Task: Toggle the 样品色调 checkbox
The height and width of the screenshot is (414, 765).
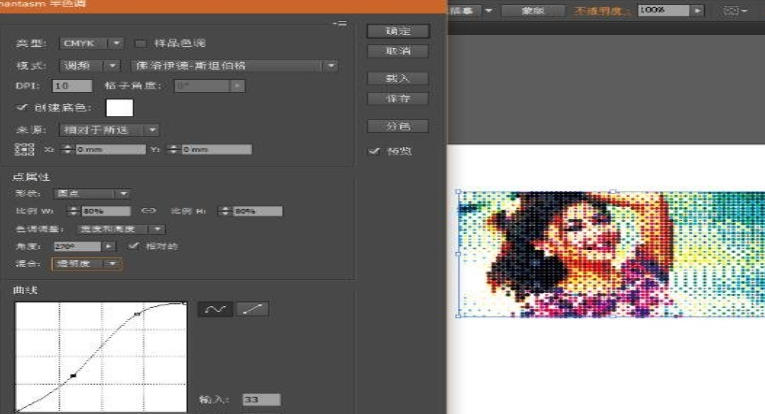Action: pos(140,44)
